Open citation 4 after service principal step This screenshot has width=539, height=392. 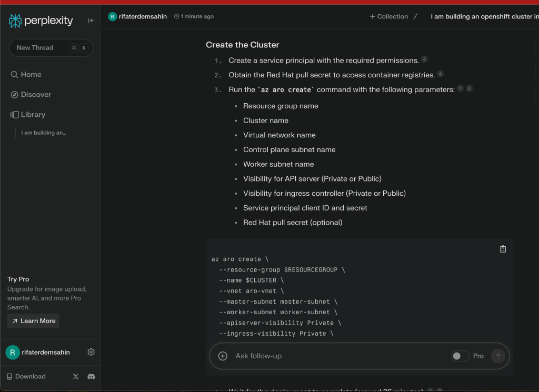(x=425, y=59)
